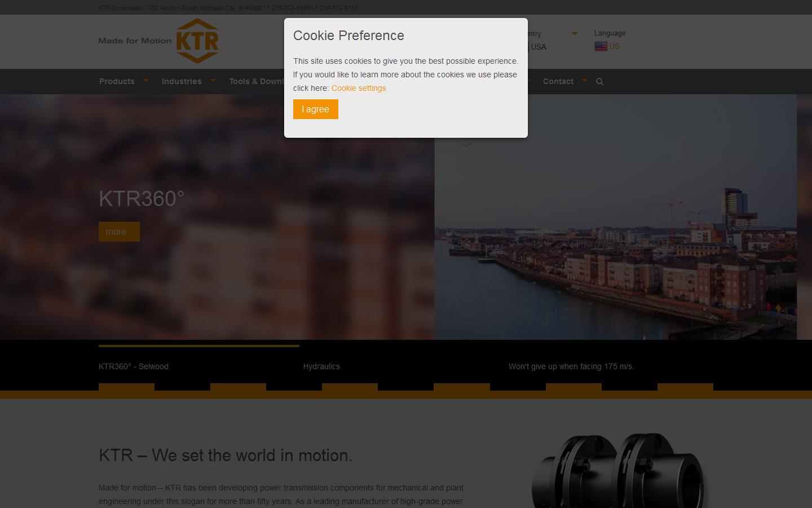Click the USA country text

tap(539, 47)
